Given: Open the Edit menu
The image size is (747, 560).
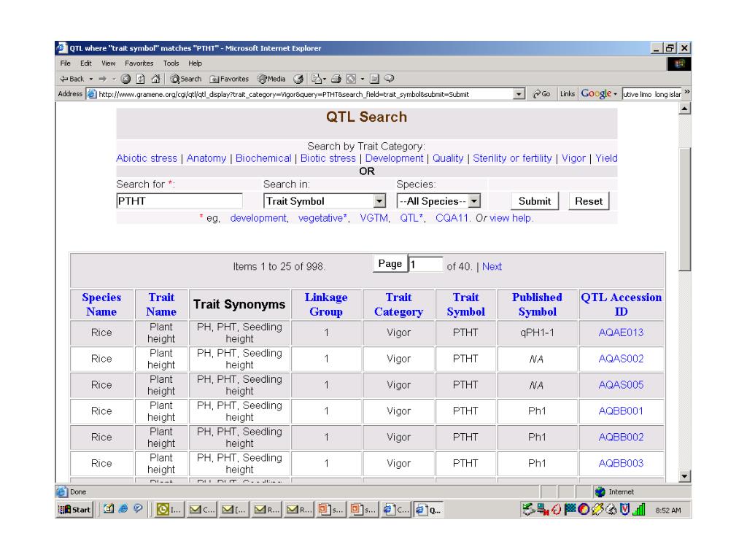Looking at the screenshot, I should pyautogui.click(x=86, y=63).
